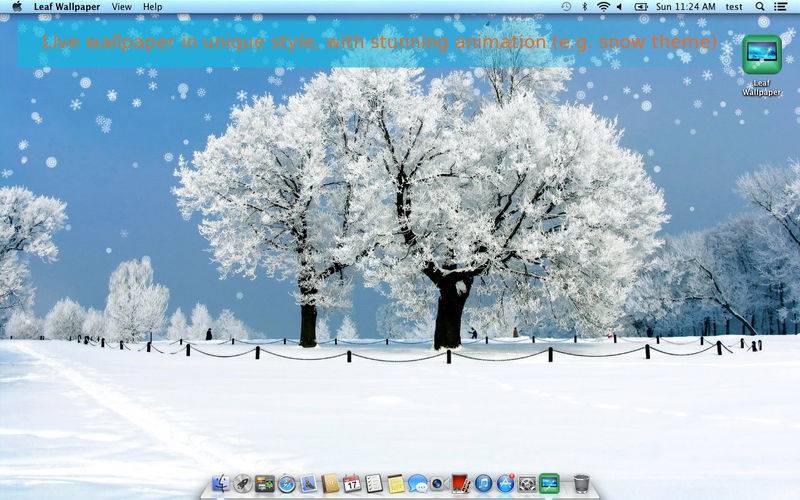Click the battery status icon
This screenshot has height=500, width=800.
(x=641, y=7)
